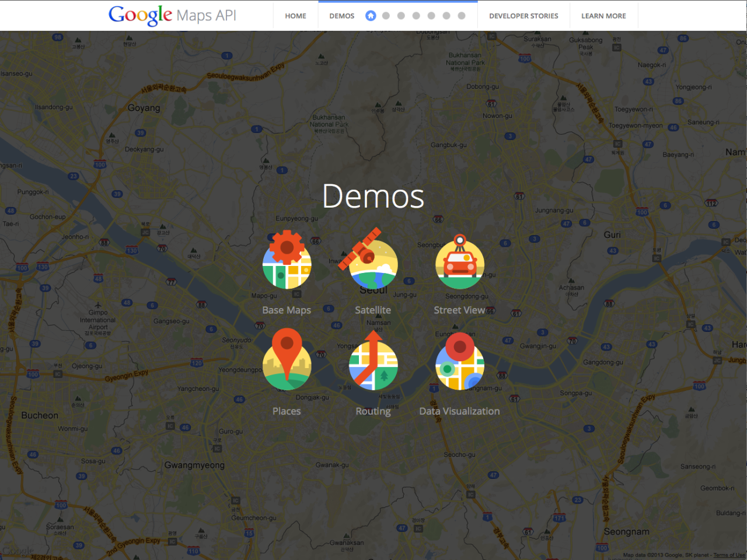Select the second demo pagination dot
The width and height of the screenshot is (747, 560).
point(386,16)
